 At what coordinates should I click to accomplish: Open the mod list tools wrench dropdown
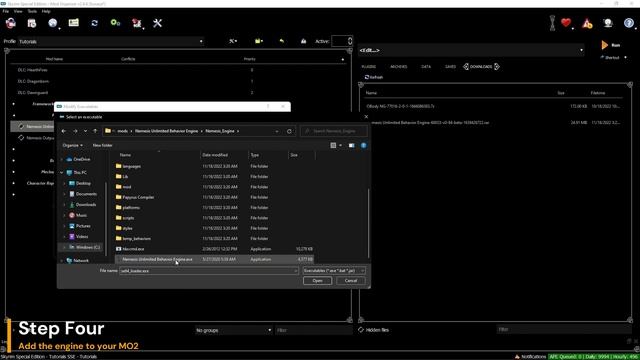coord(233,41)
